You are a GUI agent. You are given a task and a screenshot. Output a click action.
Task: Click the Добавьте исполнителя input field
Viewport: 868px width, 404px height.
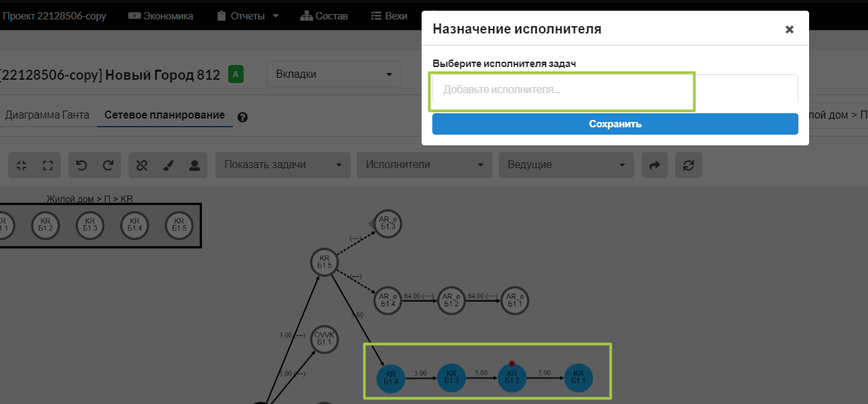coord(615,89)
